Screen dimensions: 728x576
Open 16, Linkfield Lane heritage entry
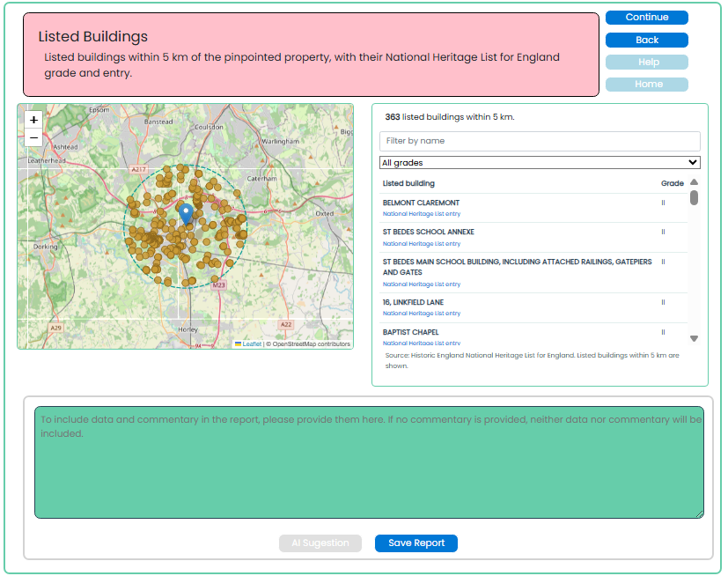coord(421,314)
